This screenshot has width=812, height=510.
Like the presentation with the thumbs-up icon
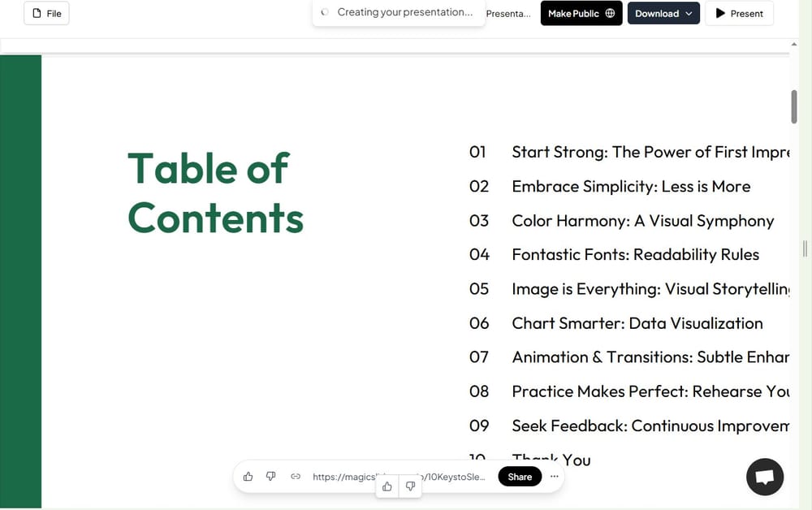(248, 477)
